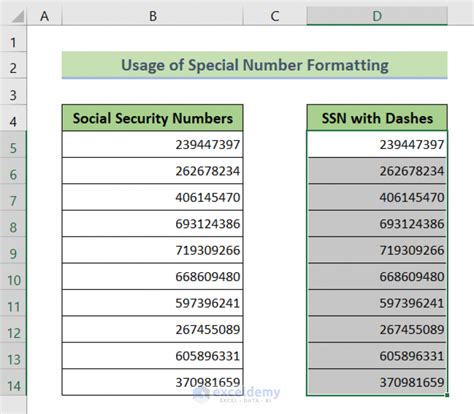This screenshot has width=474, height=414.
Task: Select cell D9 containing 719309266
Action: pos(377,250)
